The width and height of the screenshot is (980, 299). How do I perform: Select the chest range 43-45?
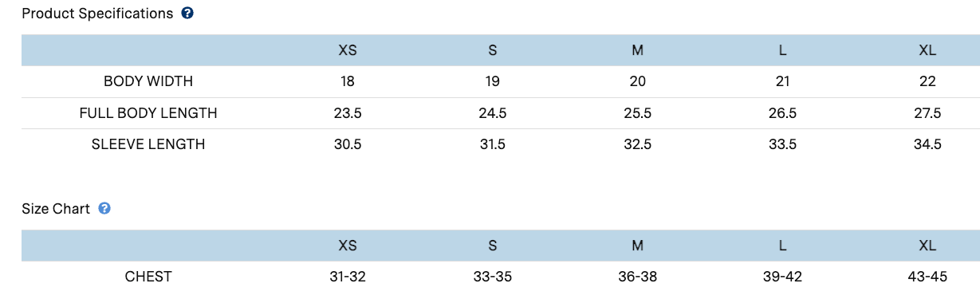927,277
